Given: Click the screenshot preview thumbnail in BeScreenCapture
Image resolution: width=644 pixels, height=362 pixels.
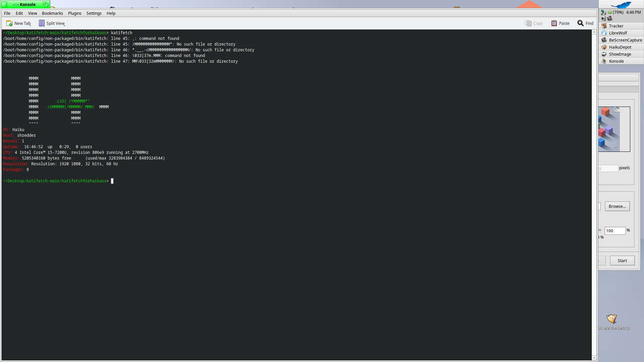Looking at the screenshot, I should coord(614,129).
